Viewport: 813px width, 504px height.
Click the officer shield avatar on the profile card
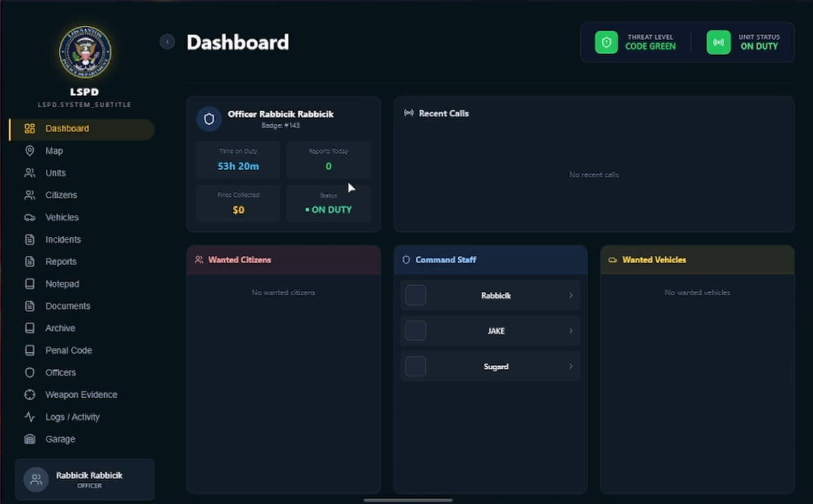[209, 119]
